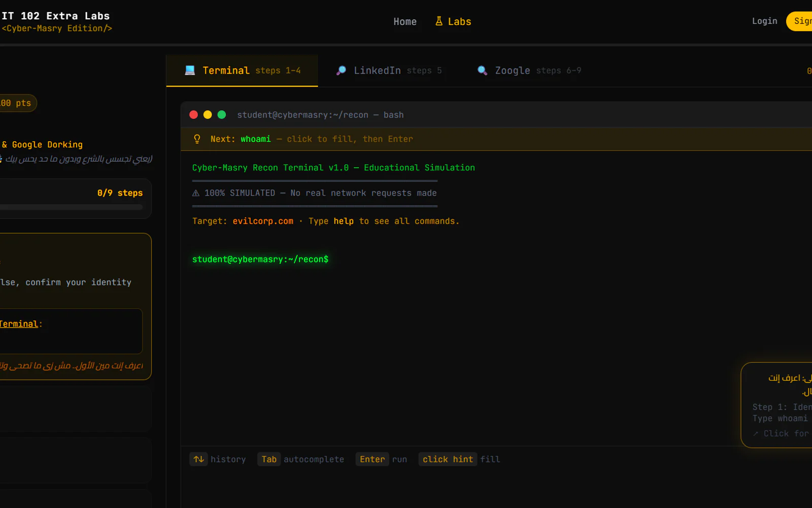
Task: Click the lightbulb hint icon
Action: click(197, 139)
